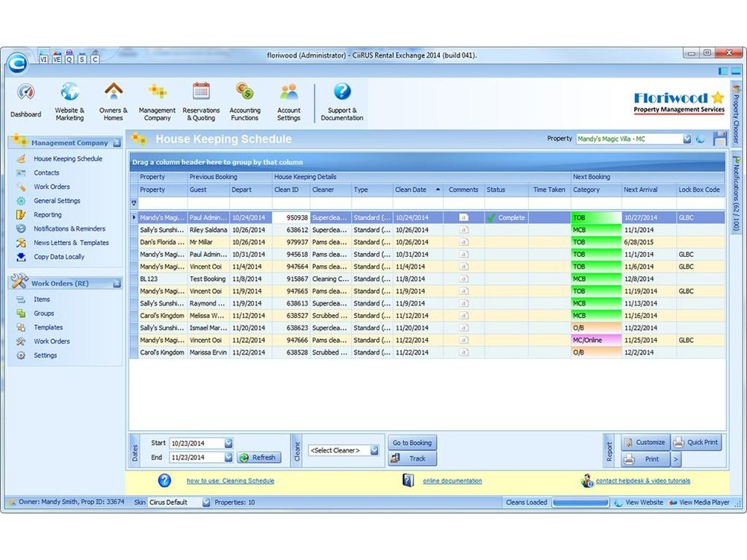The width and height of the screenshot is (747, 560).
Task: Open the online documentation link
Action: (453, 481)
